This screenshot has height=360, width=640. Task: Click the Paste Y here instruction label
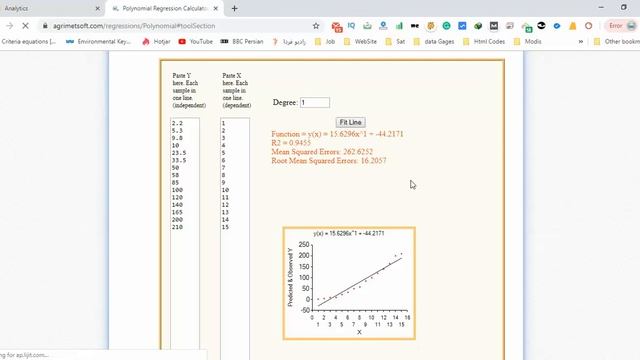[x=189, y=91]
